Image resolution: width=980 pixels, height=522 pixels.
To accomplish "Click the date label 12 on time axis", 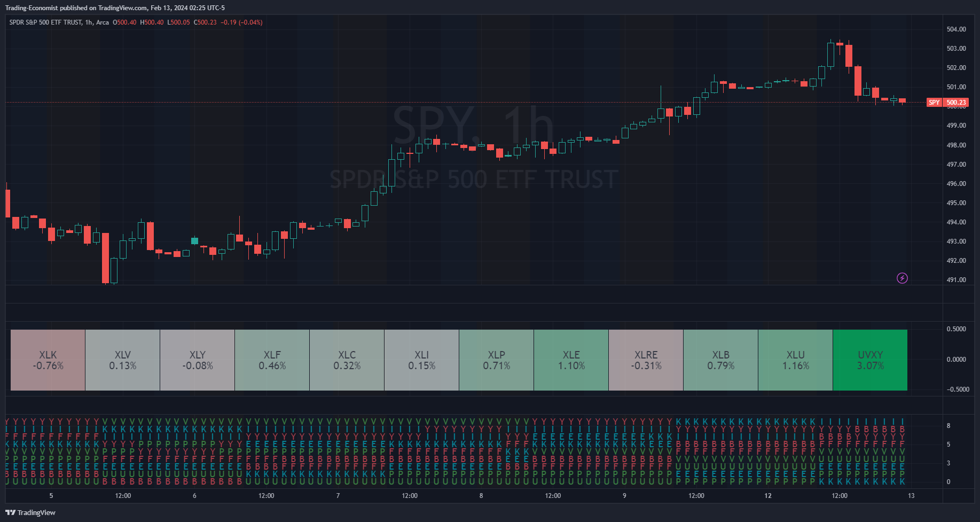I will tap(768, 496).
